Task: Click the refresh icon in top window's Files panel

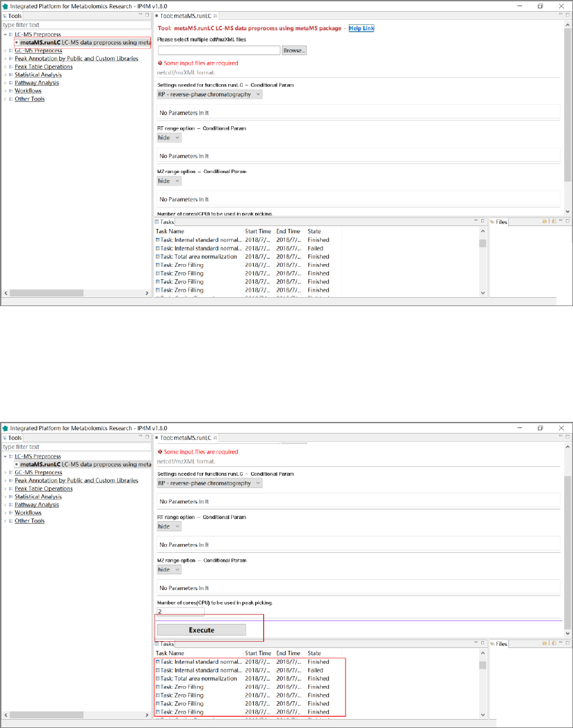Action: [x=554, y=221]
